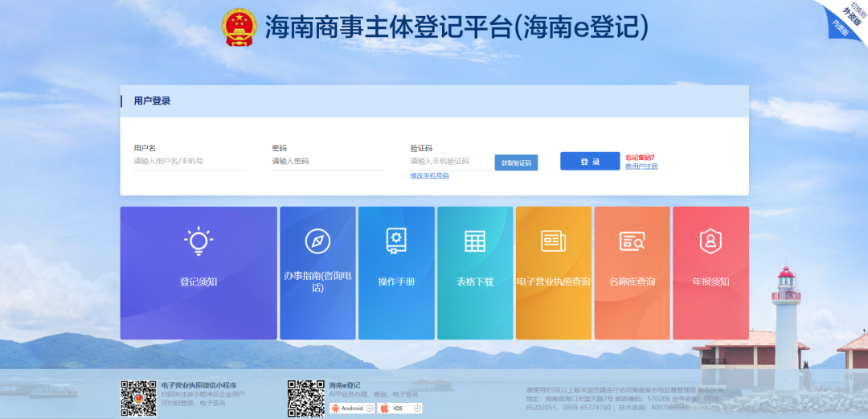Click the 海南e登记 app QR code
This screenshot has width=868, height=419.
click(305, 398)
